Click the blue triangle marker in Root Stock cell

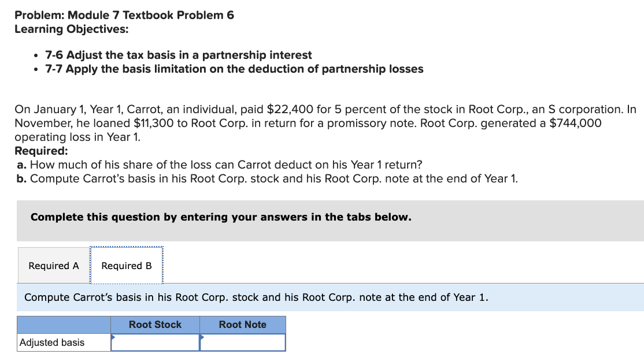(113, 338)
